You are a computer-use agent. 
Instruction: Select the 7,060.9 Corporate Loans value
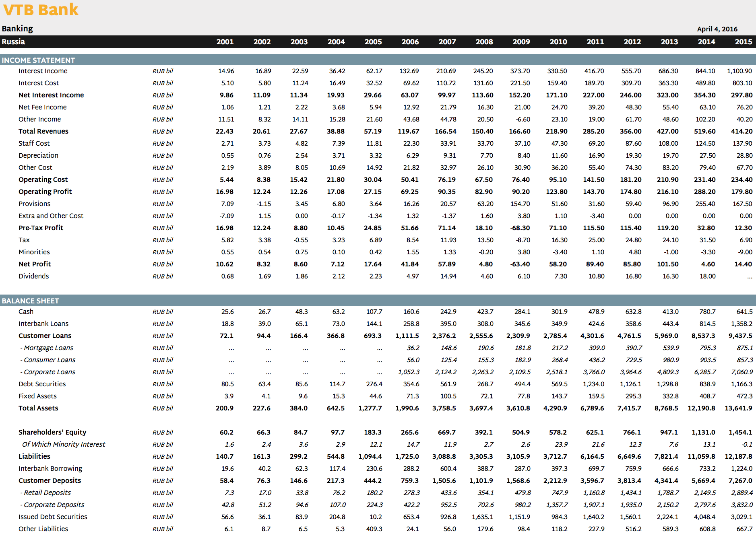tap(742, 372)
